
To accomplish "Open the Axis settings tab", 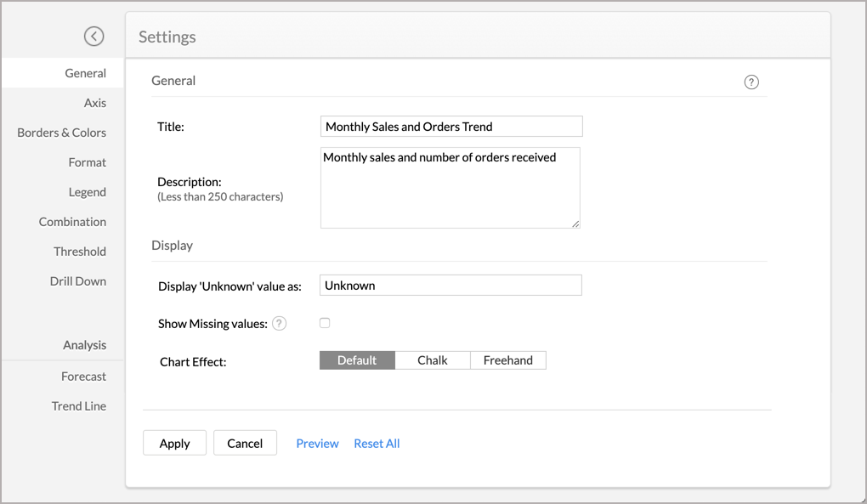I will [94, 103].
